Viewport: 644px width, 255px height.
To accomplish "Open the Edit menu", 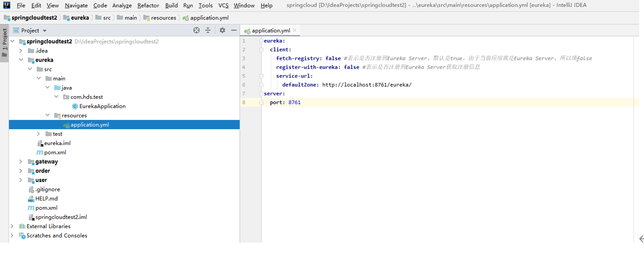I will pos(36,5).
